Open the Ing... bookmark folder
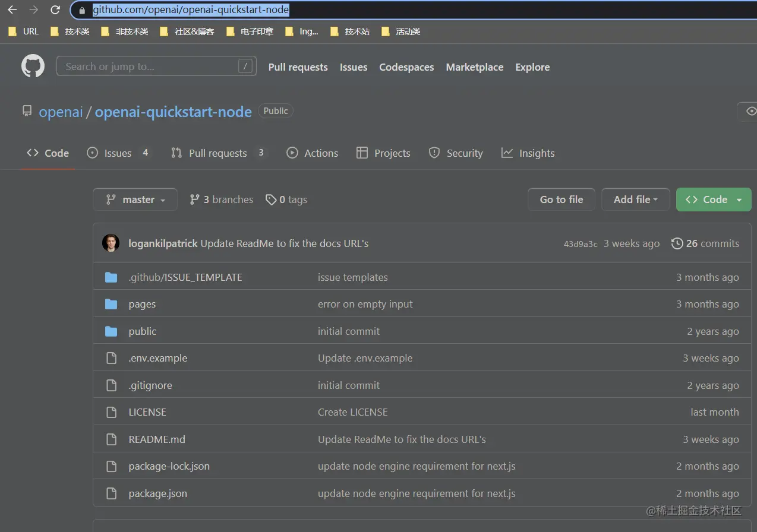Image resolution: width=757 pixels, height=532 pixels. pos(302,31)
